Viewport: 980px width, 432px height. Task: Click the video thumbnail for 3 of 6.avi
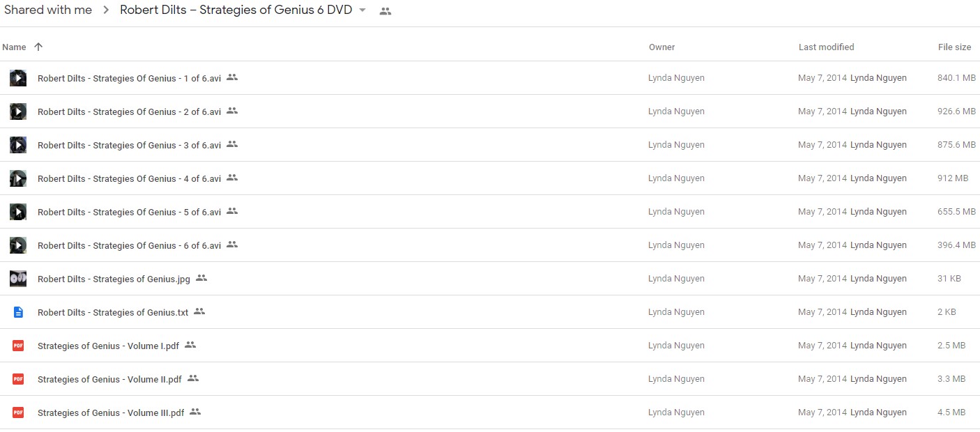point(18,145)
